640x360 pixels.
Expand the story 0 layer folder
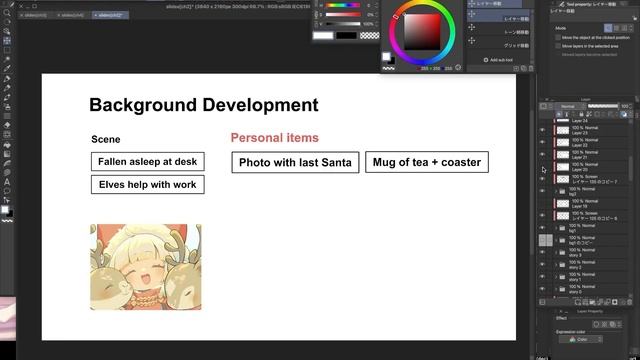[556, 289]
